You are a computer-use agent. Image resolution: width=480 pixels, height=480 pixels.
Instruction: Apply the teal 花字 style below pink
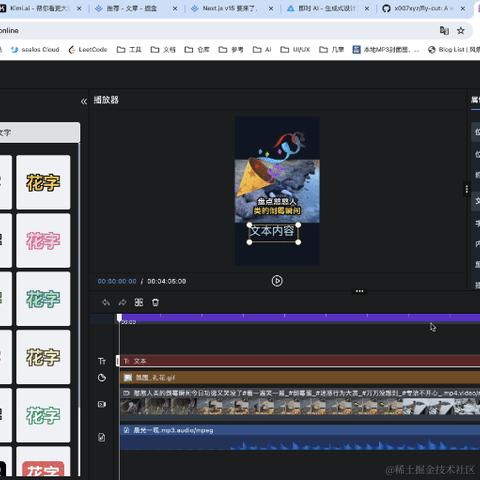pos(43,299)
